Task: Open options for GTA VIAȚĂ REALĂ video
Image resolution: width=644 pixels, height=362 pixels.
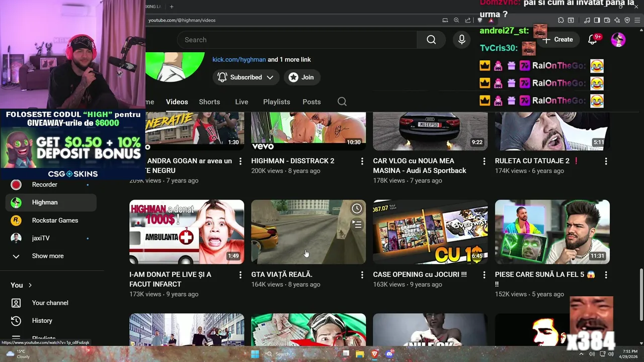Action: pos(362,275)
